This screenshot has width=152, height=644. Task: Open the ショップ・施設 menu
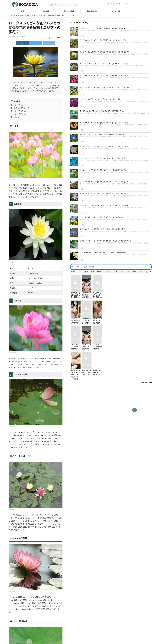[x=115, y=11]
